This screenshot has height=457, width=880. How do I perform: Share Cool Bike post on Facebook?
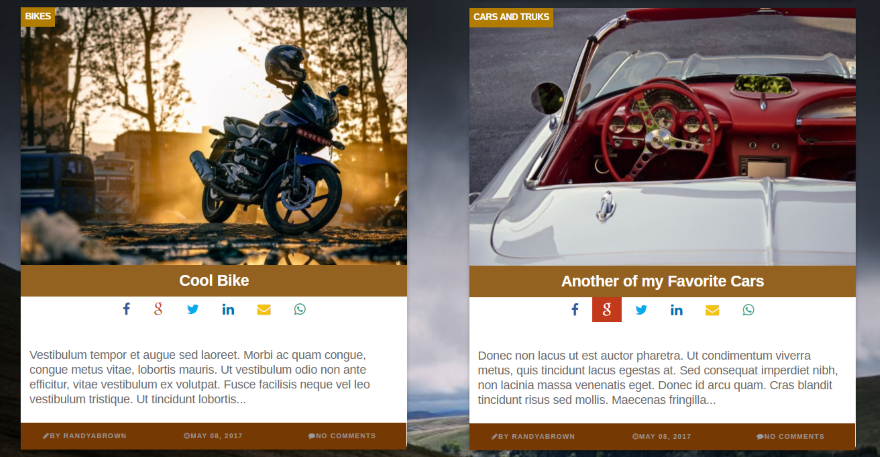tap(126, 309)
